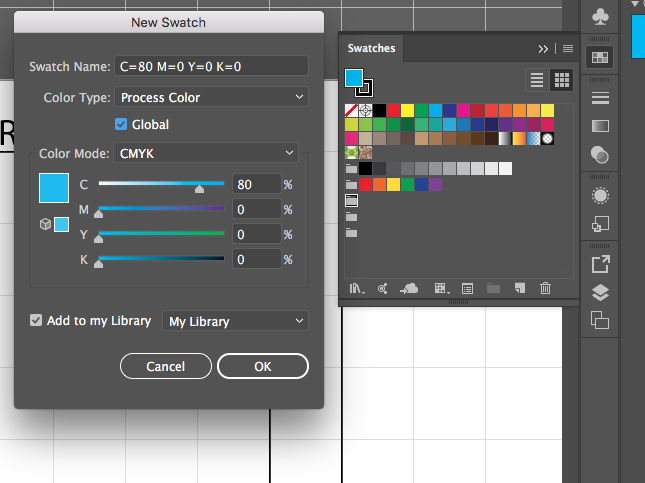Screen dimensions: 645x483
Task: Switch swatches to thumbnail grid view
Action: 561,80
